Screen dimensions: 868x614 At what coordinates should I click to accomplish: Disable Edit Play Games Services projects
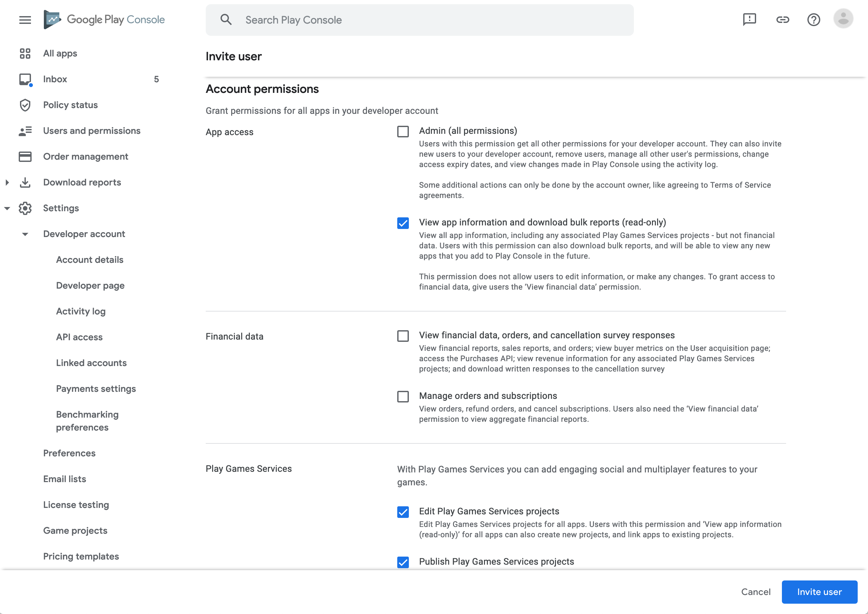pyautogui.click(x=403, y=512)
